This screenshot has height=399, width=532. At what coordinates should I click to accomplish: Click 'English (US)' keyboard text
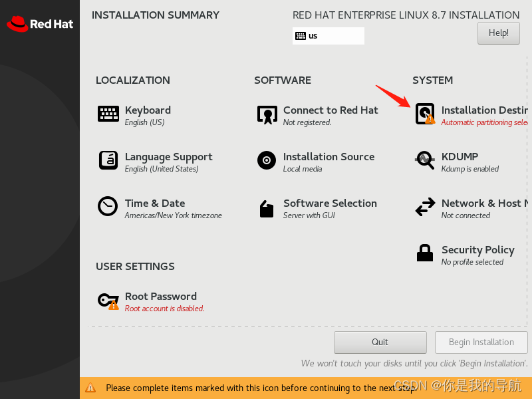[144, 122]
